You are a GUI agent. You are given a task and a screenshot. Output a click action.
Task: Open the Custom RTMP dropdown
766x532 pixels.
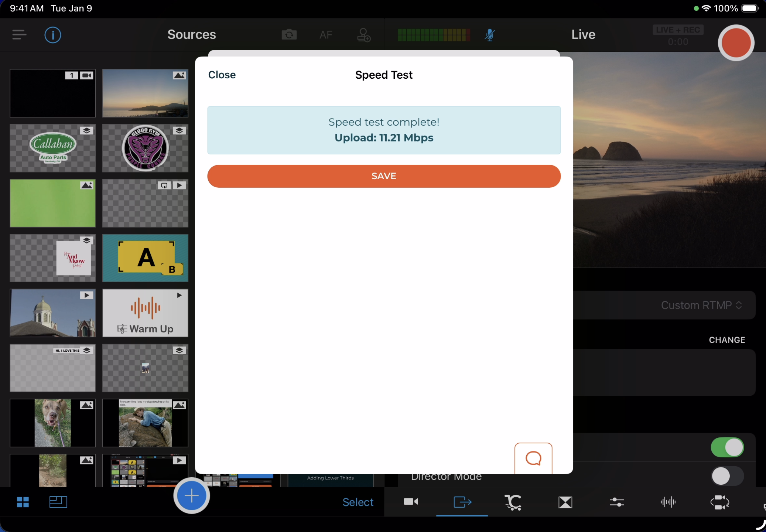pos(701,305)
